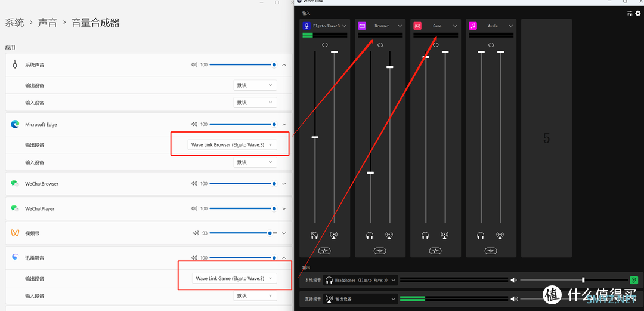Mute WeChatBrowser speaker icon

pyautogui.click(x=194, y=184)
